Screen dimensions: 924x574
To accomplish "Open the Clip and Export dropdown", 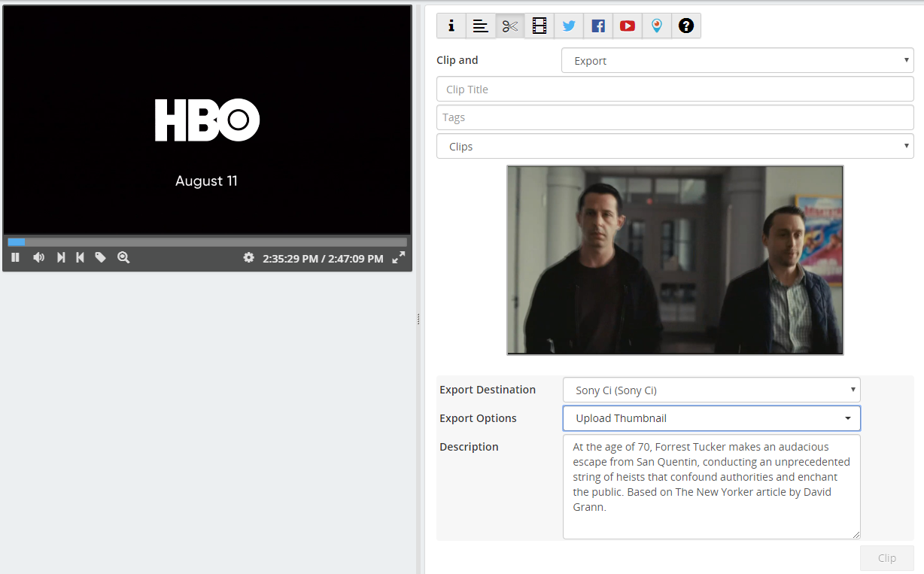I will [x=737, y=60].
